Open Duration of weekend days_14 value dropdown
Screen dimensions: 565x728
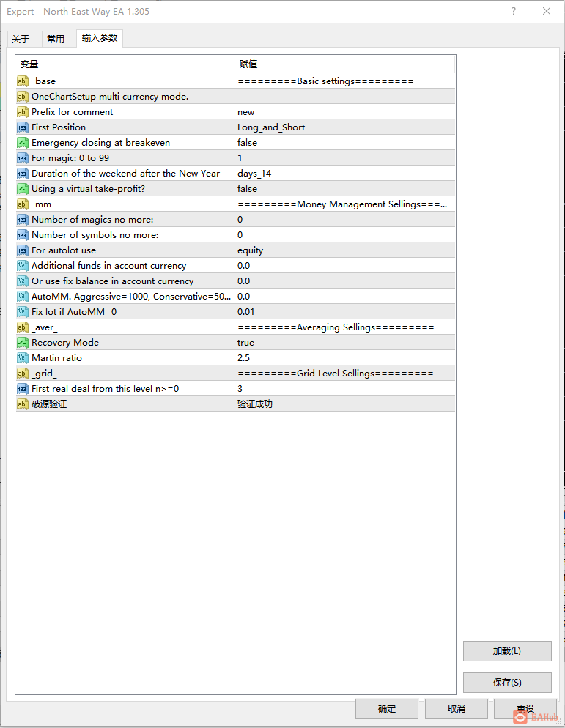tap(344, 173)
